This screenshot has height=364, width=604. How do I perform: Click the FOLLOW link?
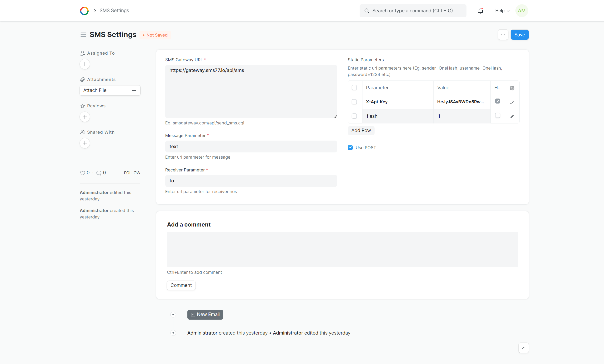point(132,173)
